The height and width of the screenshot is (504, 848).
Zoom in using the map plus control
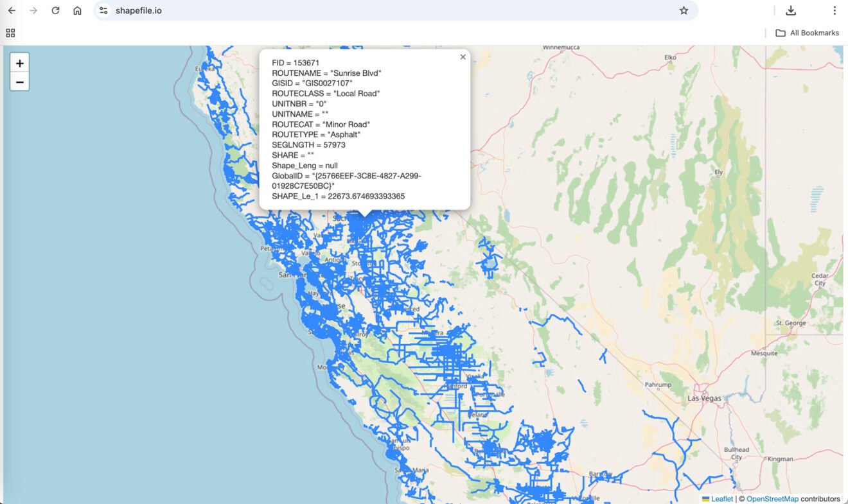19,62
